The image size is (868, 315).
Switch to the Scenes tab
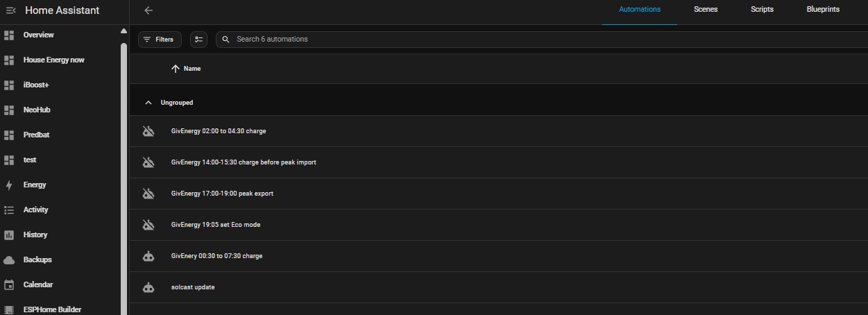point(706,10)
